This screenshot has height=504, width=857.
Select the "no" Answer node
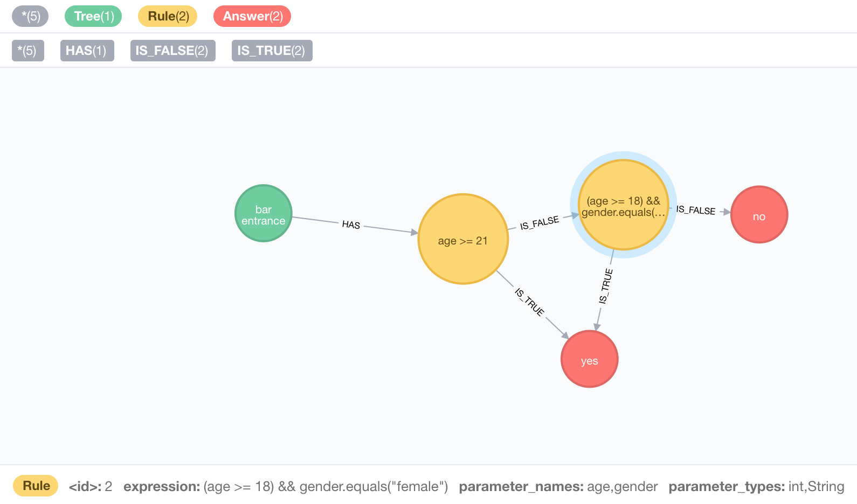759,214
